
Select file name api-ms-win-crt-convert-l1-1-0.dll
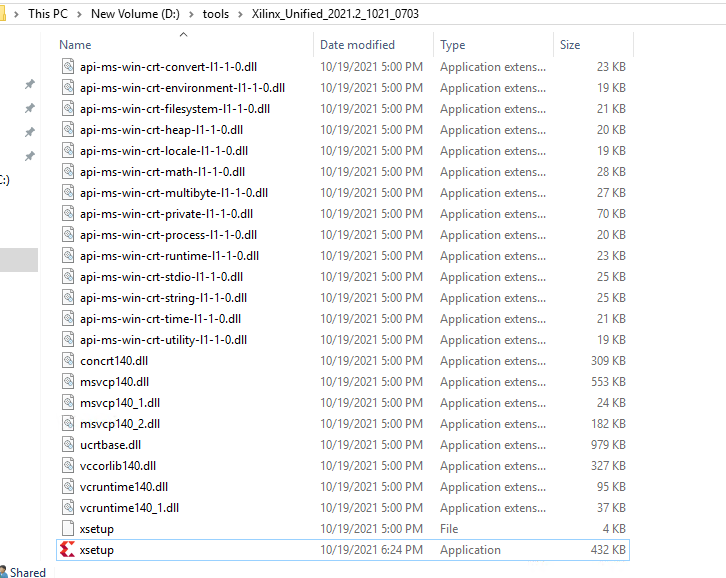pyautogui.click(x=168, y=67)
